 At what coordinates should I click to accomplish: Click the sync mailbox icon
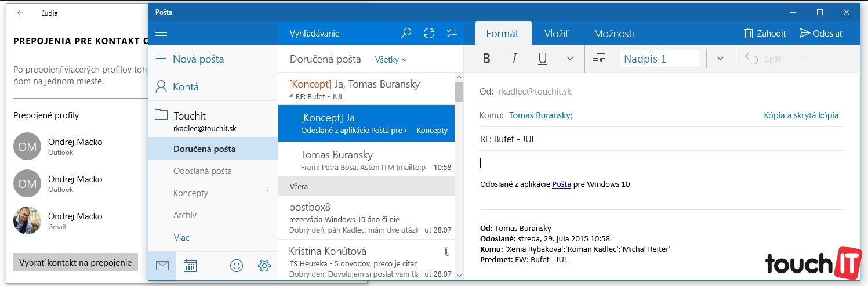coord(429,33)
